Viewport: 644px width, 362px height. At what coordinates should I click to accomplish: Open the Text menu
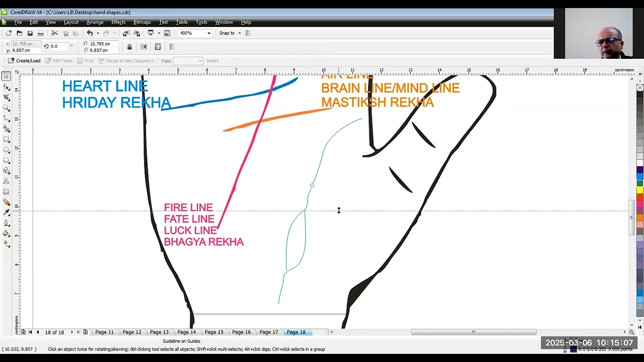(x=164, y=22)
